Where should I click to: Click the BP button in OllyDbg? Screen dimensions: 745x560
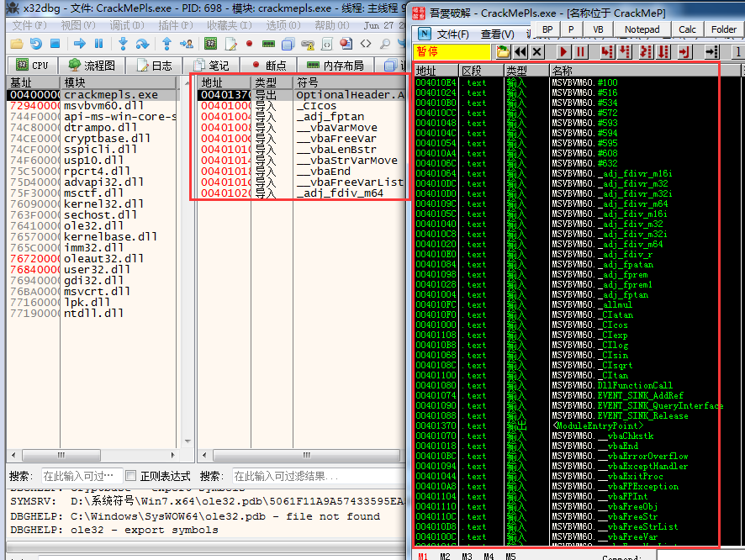(547, 29)
